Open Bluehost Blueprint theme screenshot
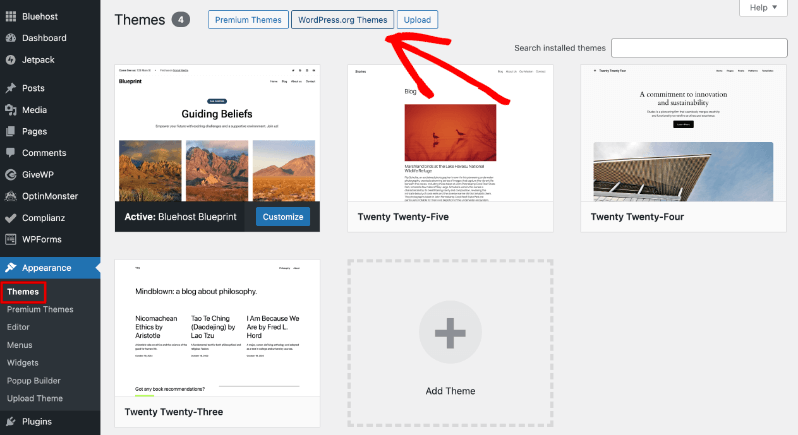This screenshot has height=435, width=798. coord(217,133)
